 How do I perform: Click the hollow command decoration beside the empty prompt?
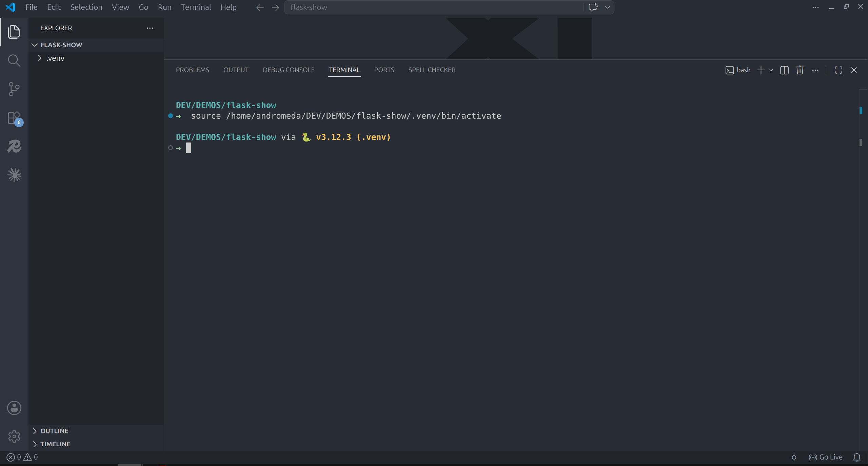(171, 148)
